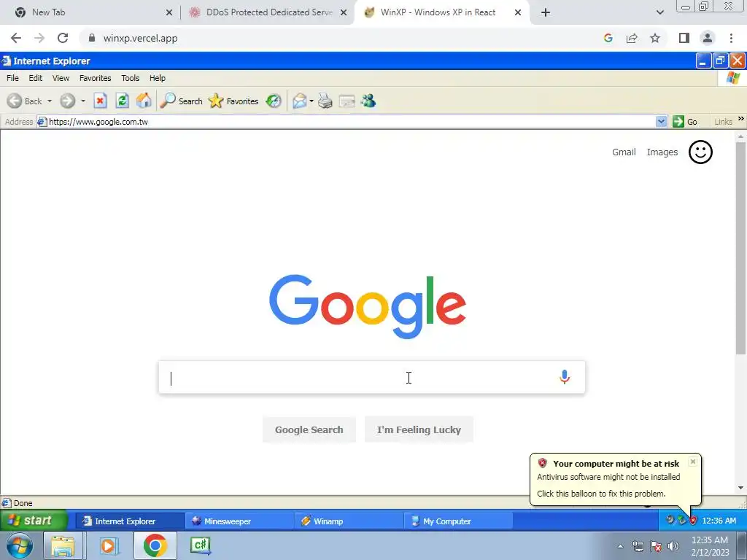This screenshot has width=747, height=560.
Task: Click Chrome's reload page icon
Action: [x=63, y=38]
